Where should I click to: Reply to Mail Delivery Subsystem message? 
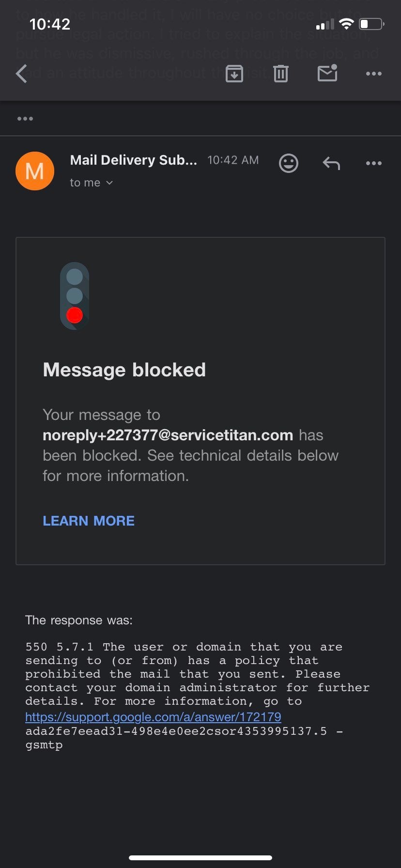331,163
